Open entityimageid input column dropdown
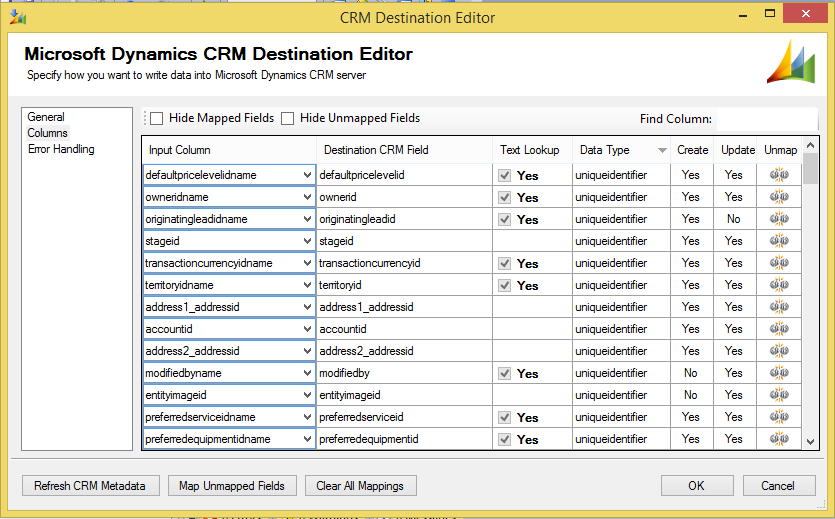Image resolution: width=835 pixels, height=519 pixels. pyautogui.click(x=307, y=395)
